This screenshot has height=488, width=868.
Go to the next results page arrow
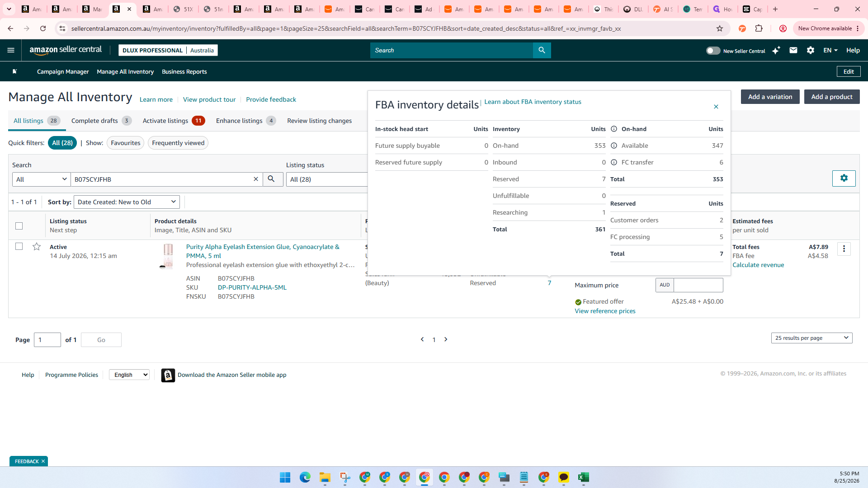tap(446, 339)
